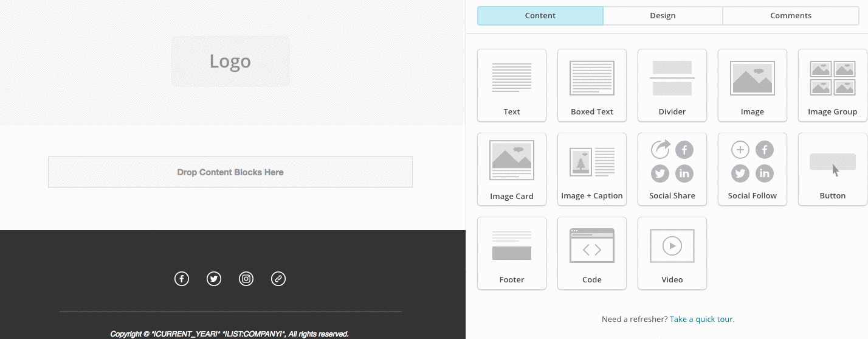This screenshot has width=868, height=339.
Task: Switch to the Content tab
Action: tap(540, 16)
